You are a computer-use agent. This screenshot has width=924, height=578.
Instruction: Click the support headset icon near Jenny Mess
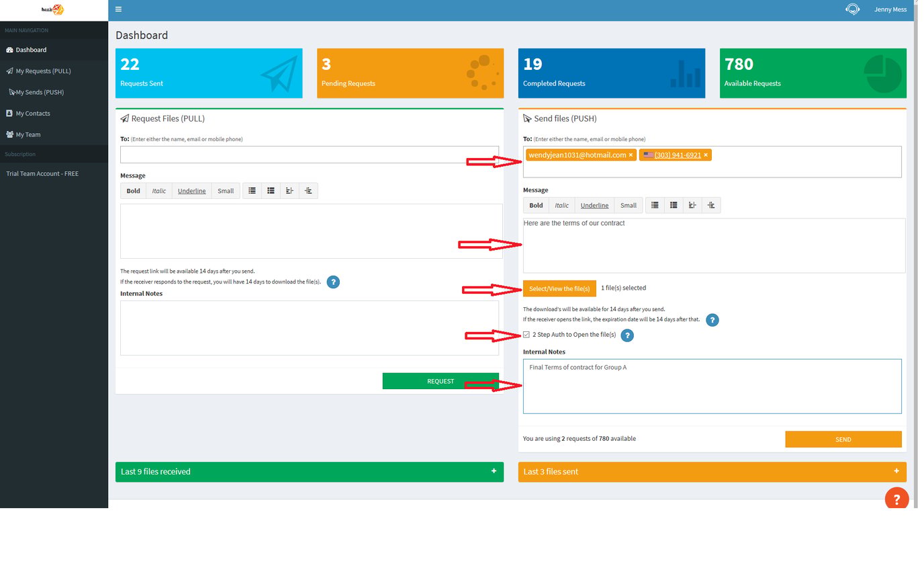point(853,9)
